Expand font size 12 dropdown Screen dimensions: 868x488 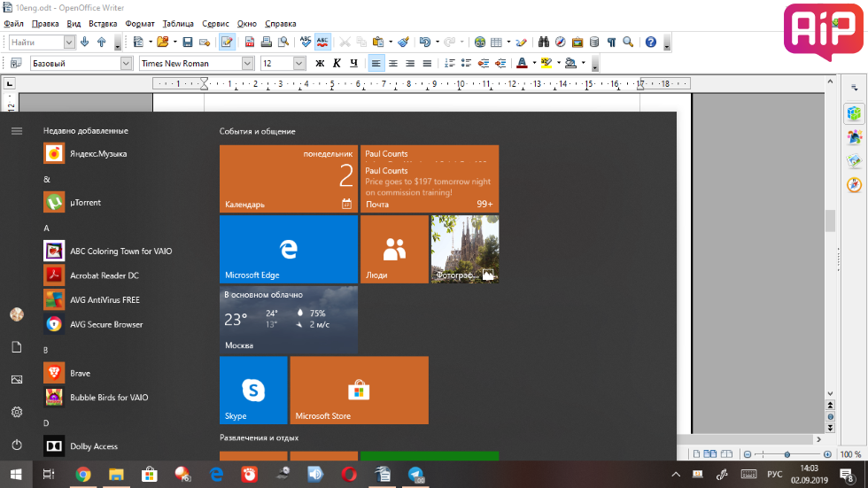pyautogui.click(x=299, y=63)
